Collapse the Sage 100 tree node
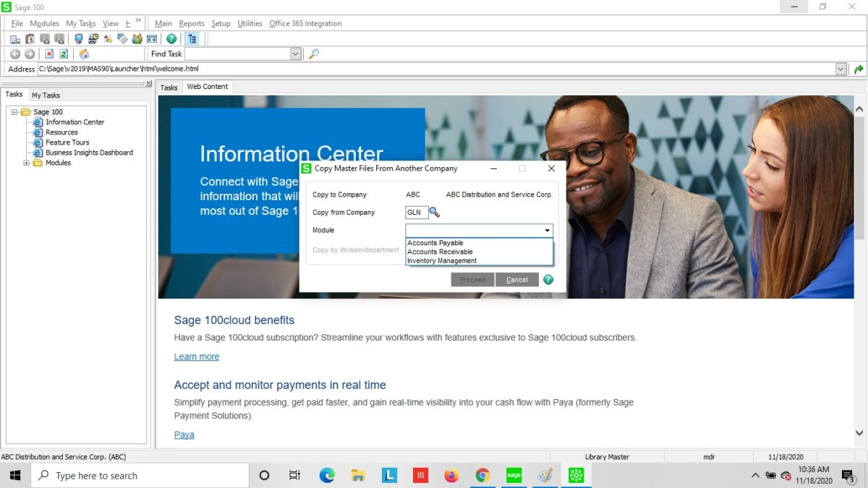 (x=15, y=111)
